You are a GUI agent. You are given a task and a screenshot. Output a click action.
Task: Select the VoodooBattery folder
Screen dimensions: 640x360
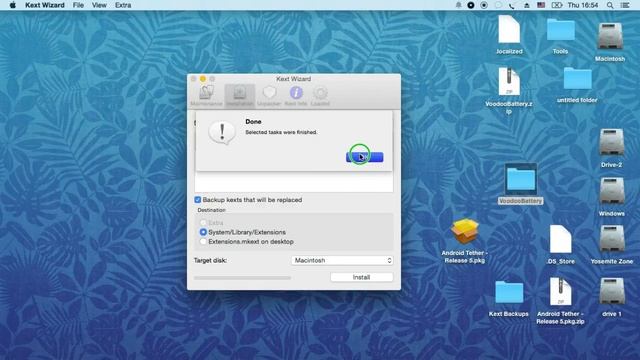(520, 180)
